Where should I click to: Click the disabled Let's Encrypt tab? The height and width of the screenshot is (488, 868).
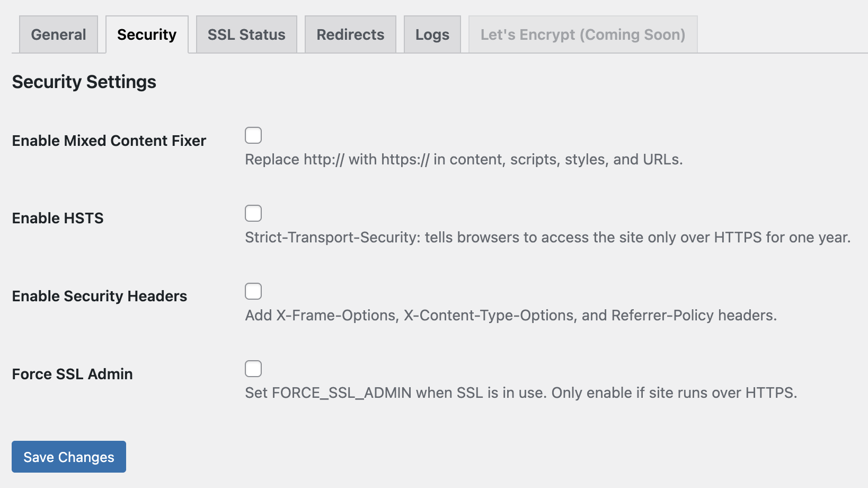[582, 34]
